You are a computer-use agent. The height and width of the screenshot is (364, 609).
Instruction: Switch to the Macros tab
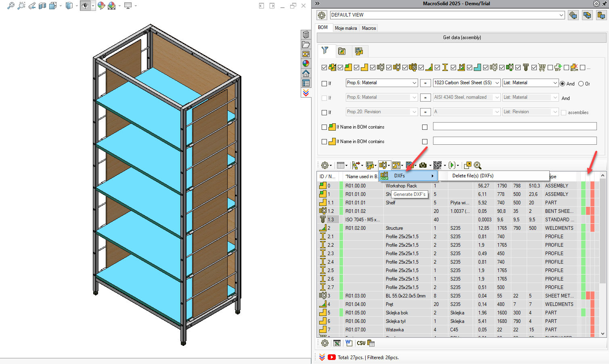(x=369, y=28)
